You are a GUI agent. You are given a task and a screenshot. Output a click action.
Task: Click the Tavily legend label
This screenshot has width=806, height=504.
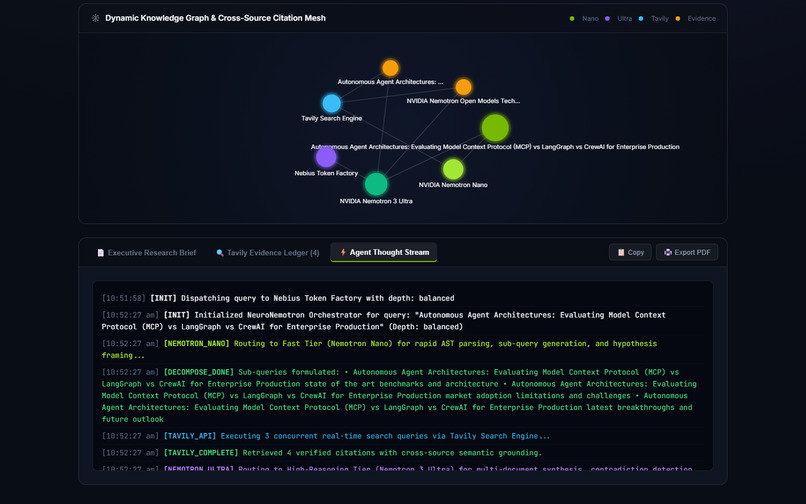[x=660, y=19]
